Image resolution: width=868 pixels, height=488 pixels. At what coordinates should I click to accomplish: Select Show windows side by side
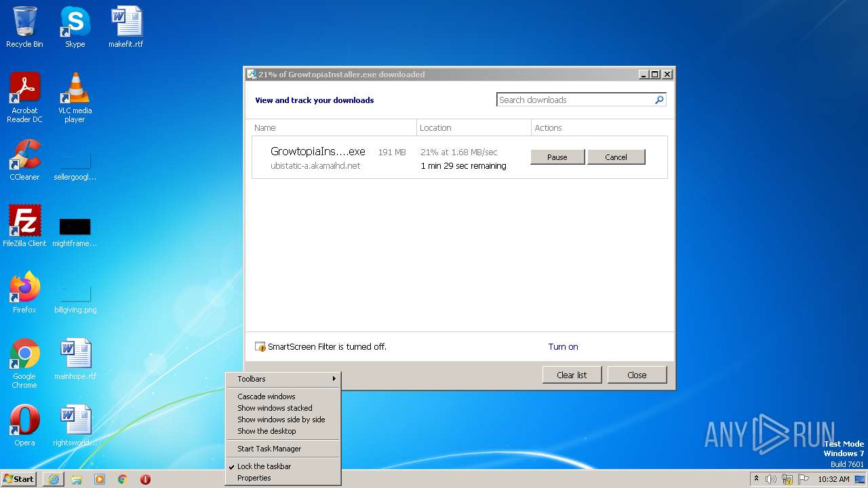[x=283, y=420]
